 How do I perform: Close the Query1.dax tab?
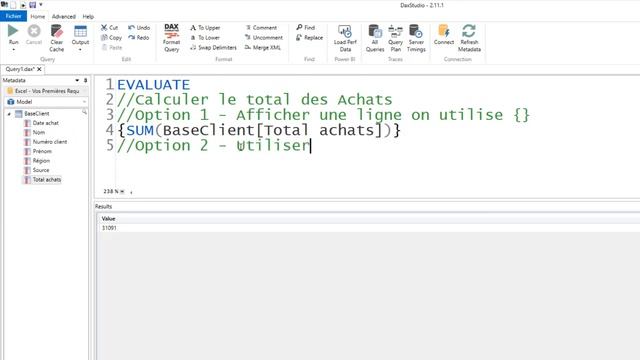tap(39, 69)
